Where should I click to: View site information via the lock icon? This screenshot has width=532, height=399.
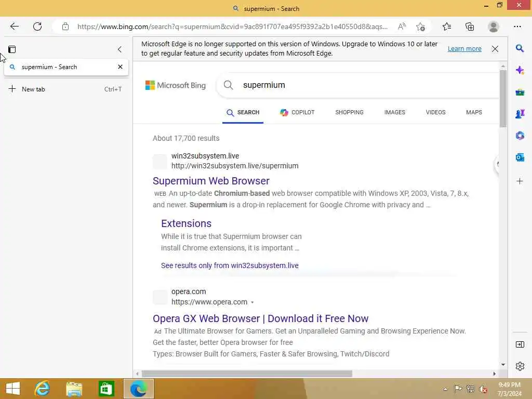pyautogui.click(x=65, y=26)
